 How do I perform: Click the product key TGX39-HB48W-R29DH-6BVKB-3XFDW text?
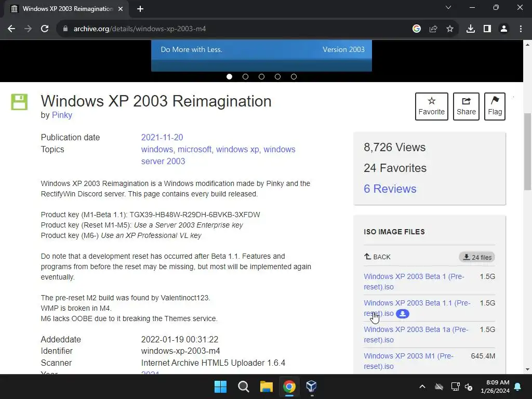tap(195, 215)
